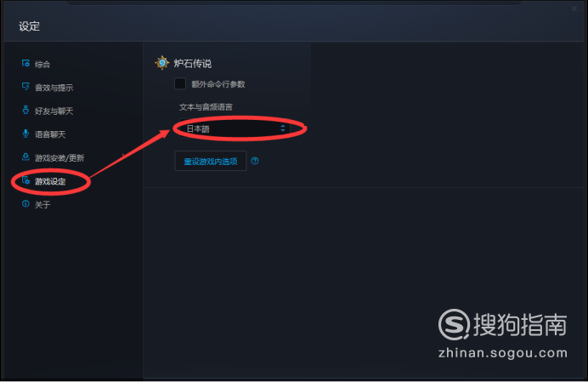
Task: Click the 重设游戏内选项 reset button
Action: click(x=211, y=161)
